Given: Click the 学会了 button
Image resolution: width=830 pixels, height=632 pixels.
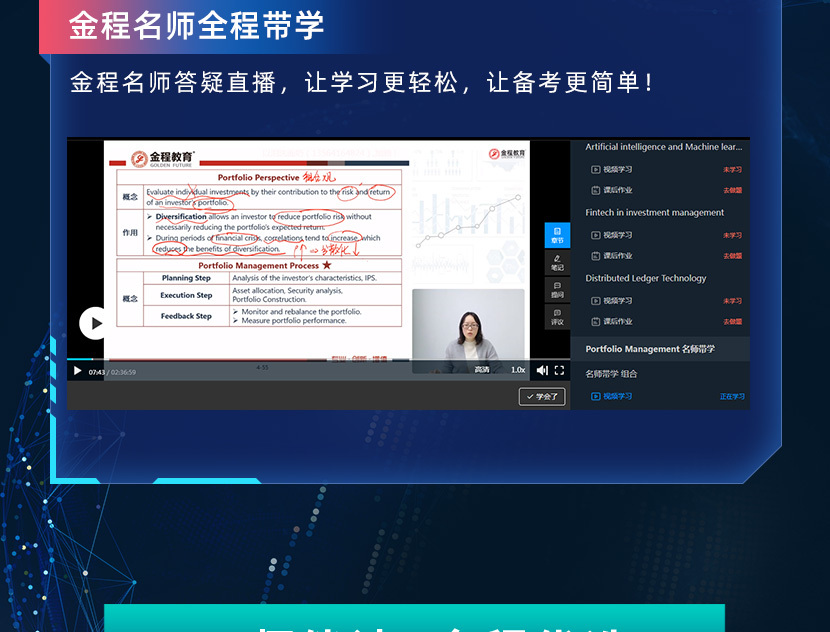Looking at the screenshot, I should pos(542,396).
